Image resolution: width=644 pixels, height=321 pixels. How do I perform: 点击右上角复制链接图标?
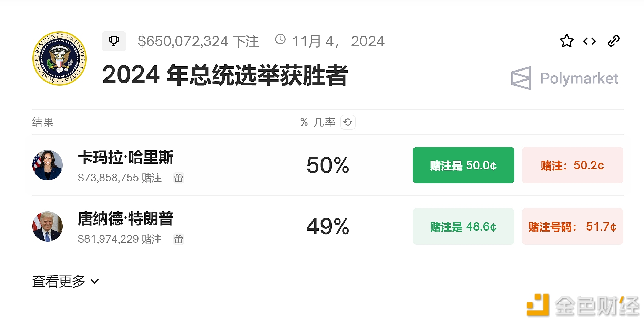(x=613, y=41)
